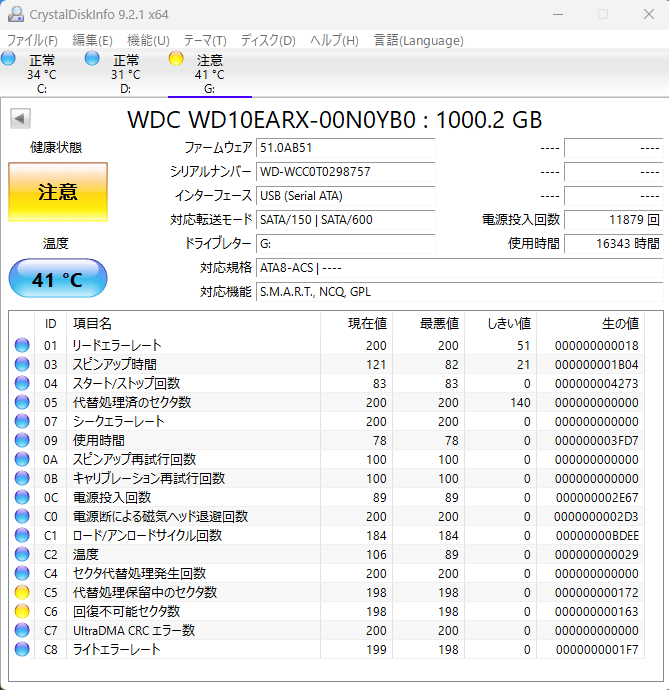669x690 pixels.
Task: Click status orb of row C2 温度
Action: 22,554
